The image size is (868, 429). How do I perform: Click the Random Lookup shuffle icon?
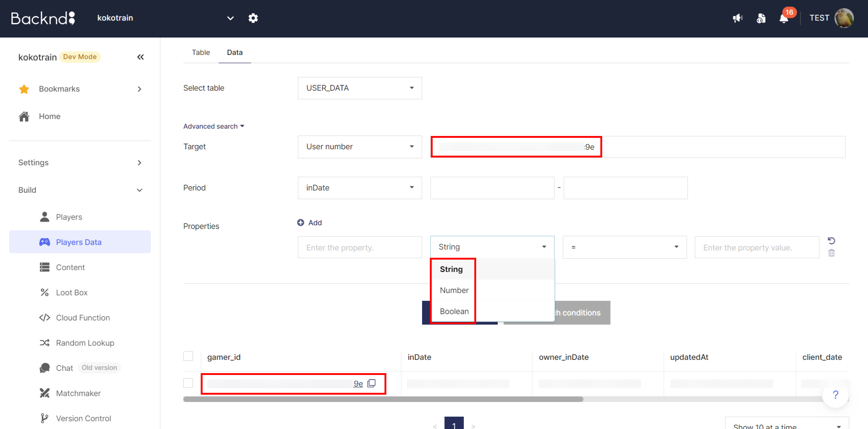click(44, 343)
